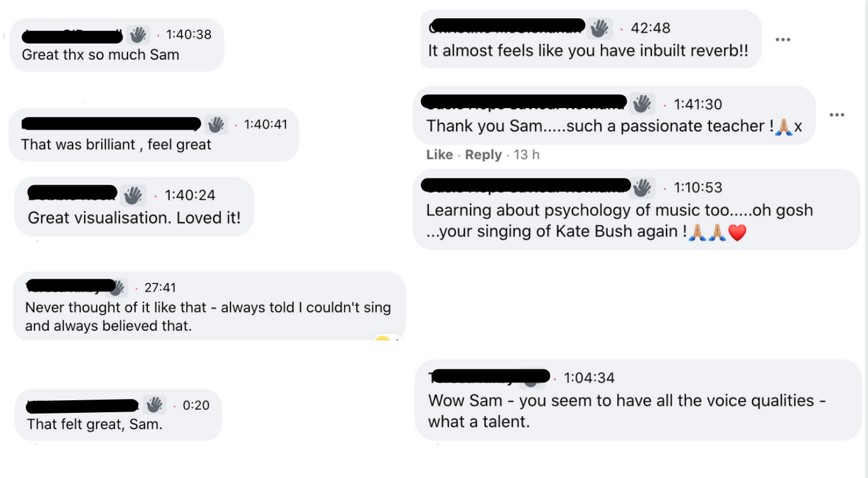Screen dimensions: 868x478
Task: Click the wave badge next to 1:41:30
Action: 642,104
